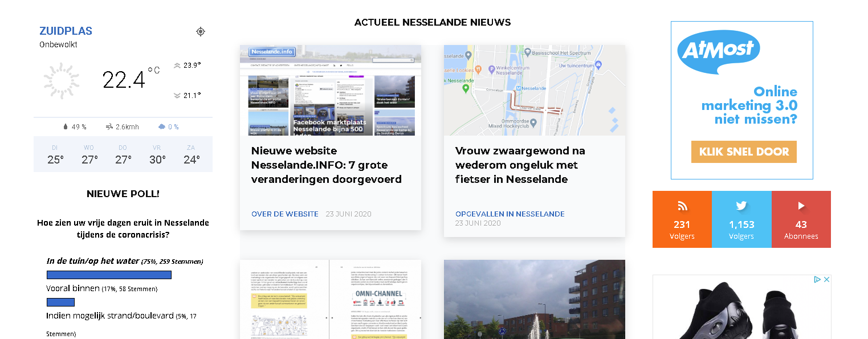Click the cloud cover percentage icon

point(162,126)
